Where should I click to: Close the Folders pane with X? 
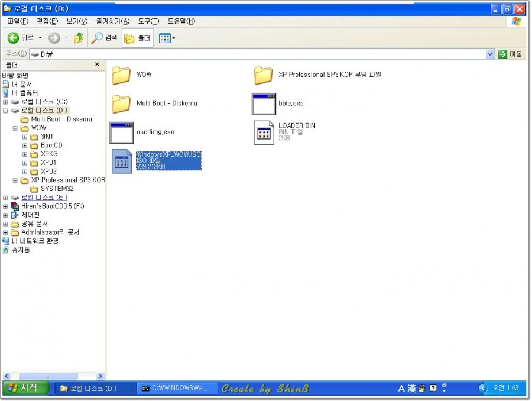click(97, 64)
